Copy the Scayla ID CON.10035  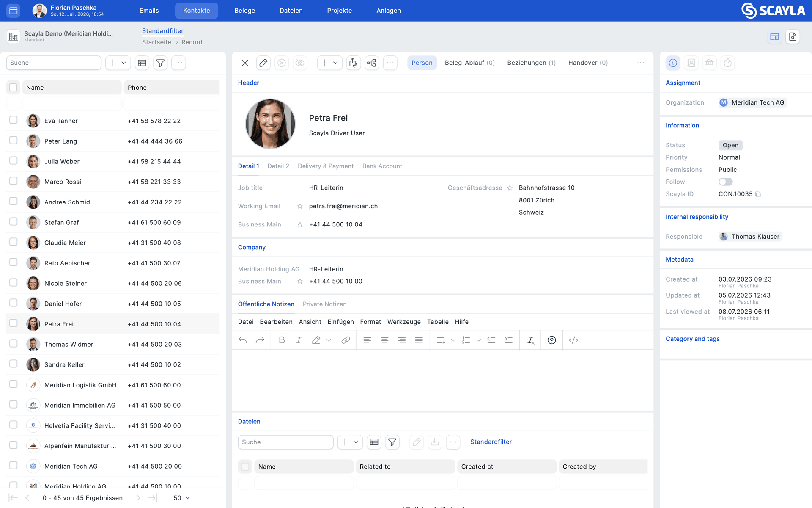click(x=758, y=194)
